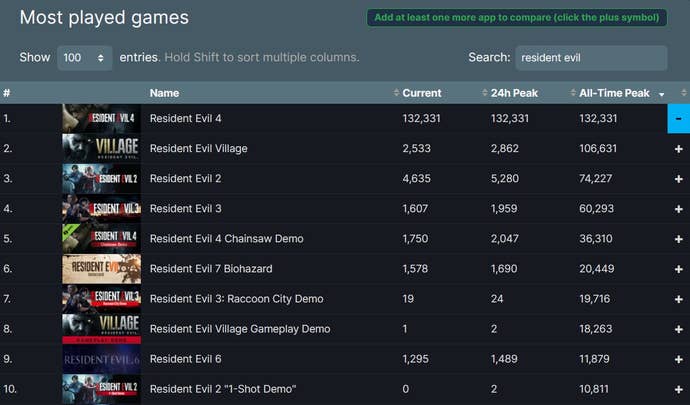
Task: Open Resident Evil 4 game link
Action: [185, 118]
